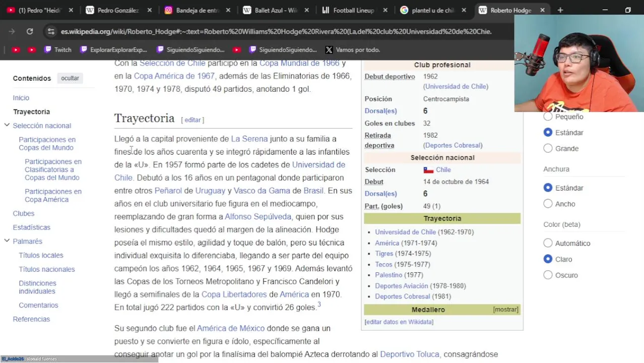Collapse the Selección nacional contents section
The width and height of the screenshot is (644, 363).
pyautogui.click(x=7, y=125)
